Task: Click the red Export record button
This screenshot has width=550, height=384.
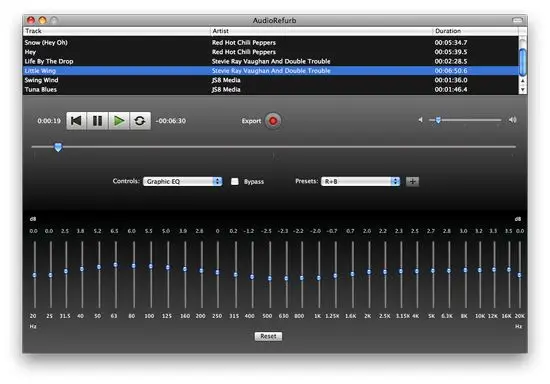Action: point(273,121)
